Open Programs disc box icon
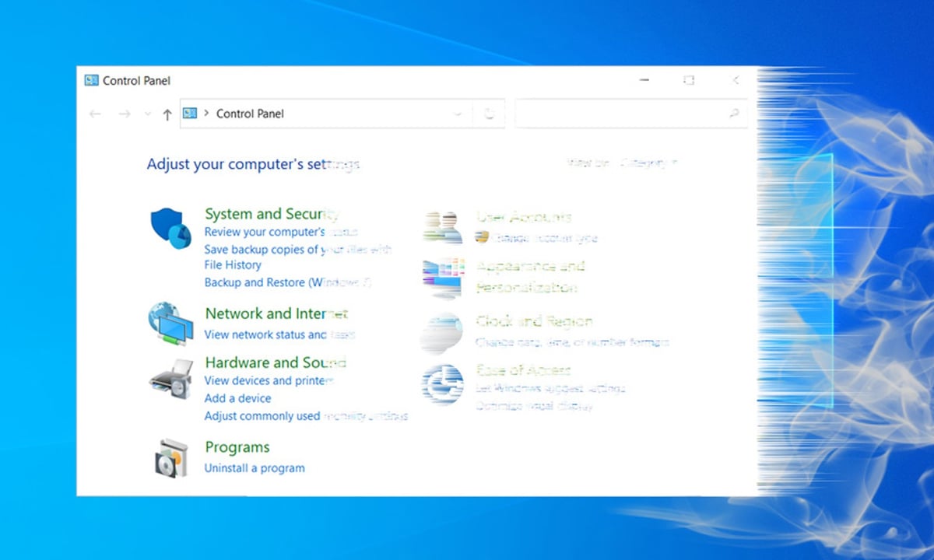934x560 pixels. (170, 457)
